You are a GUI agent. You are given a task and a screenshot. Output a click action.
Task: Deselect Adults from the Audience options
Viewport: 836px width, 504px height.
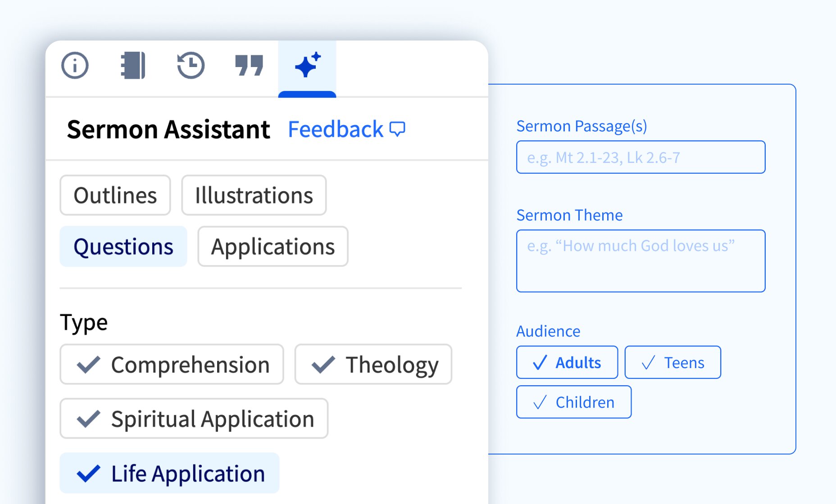pyautogui.click(x=567, y=362)
